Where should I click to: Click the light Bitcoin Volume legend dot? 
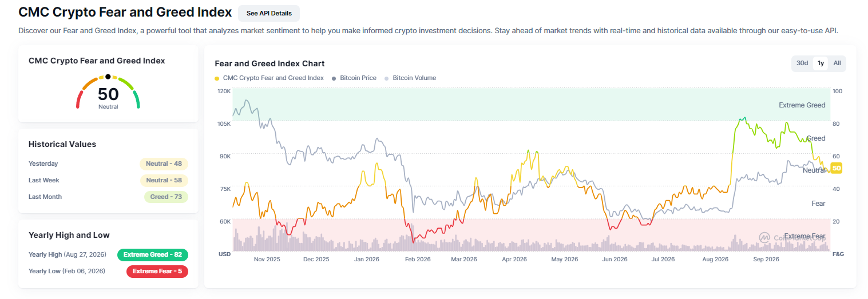coord(387,78)
